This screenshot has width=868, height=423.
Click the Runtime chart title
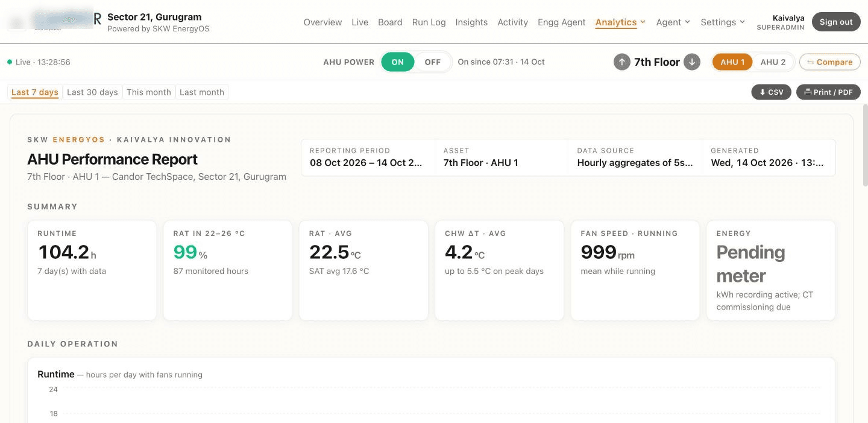56,374
